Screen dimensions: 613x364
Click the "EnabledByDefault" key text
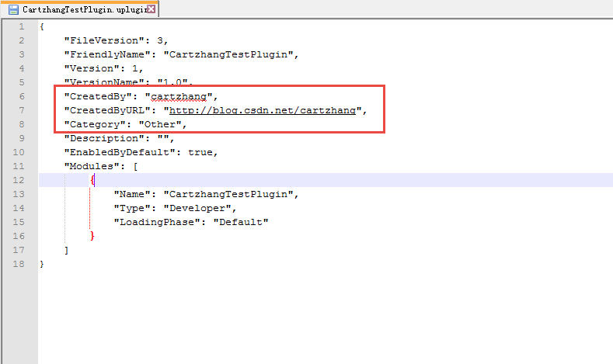[x=120, y=152]
